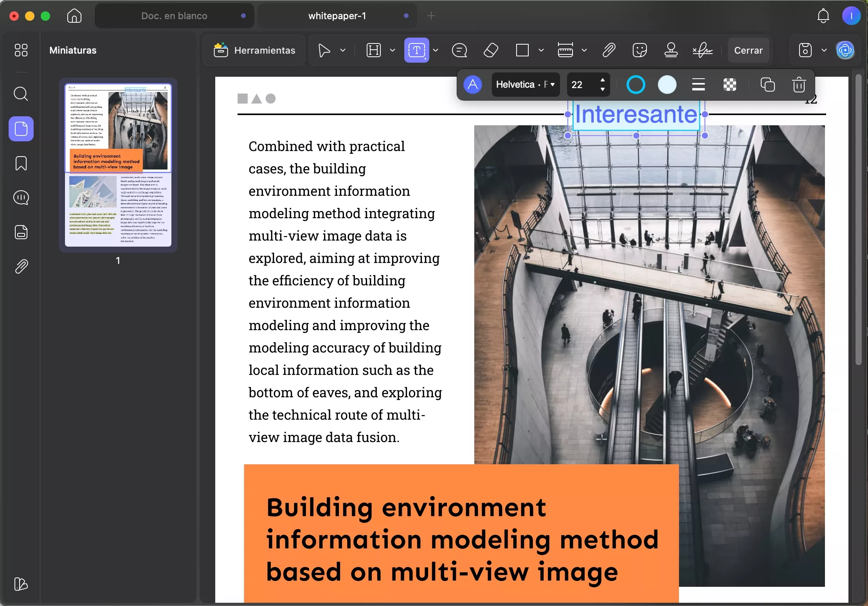
Task: Expand the text box tool dropdown
Action: [x=436, y=50]
